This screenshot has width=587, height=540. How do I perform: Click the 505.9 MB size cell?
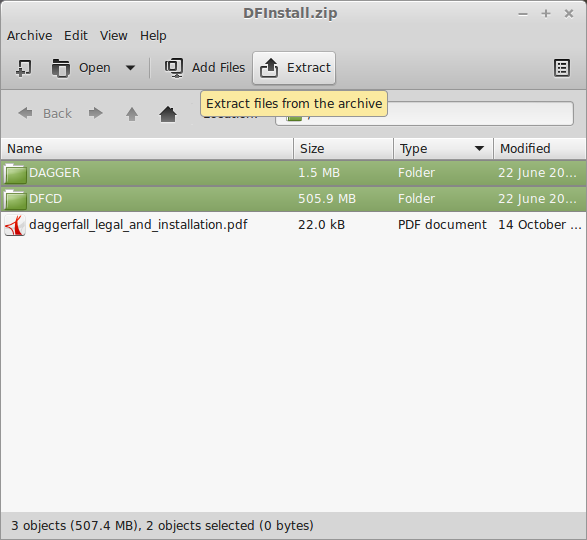(x=327, y=199)
